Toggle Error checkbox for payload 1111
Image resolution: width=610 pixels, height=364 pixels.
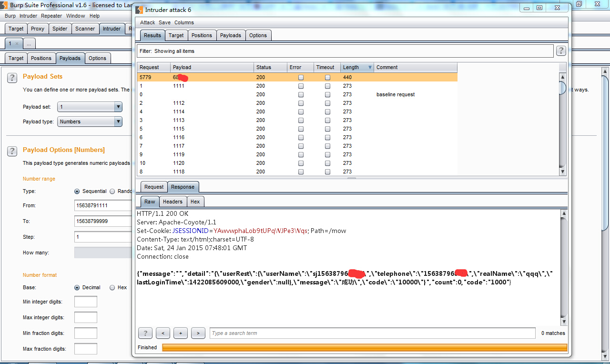(301, 86)
